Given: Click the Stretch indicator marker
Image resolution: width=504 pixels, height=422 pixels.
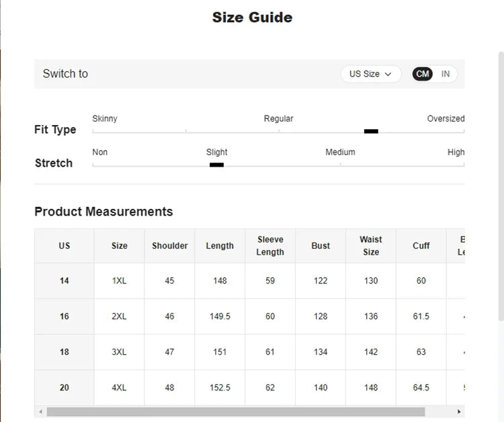Looking at the screenshot, I should point(216,165).
